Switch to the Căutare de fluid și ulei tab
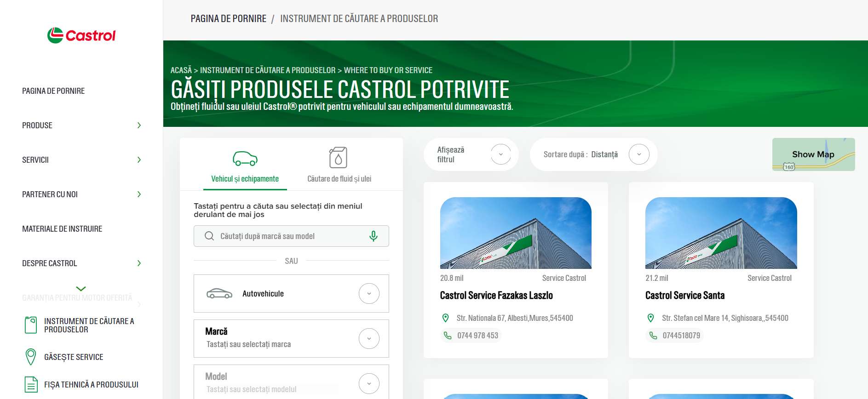 [x=339, y=165]
